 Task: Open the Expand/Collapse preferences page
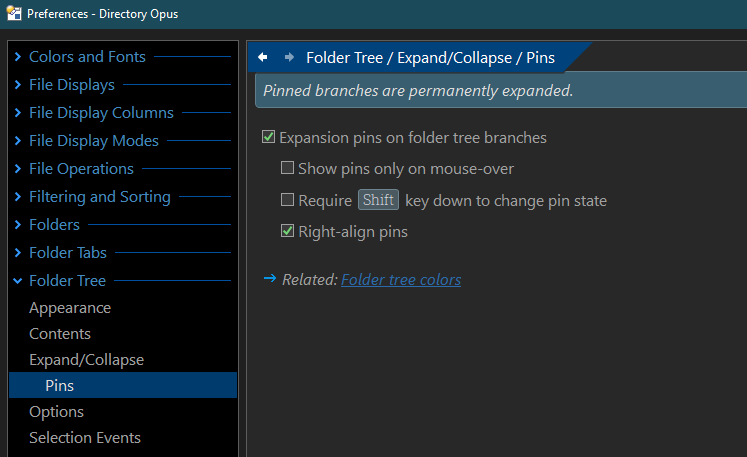(x=86, y=360)
